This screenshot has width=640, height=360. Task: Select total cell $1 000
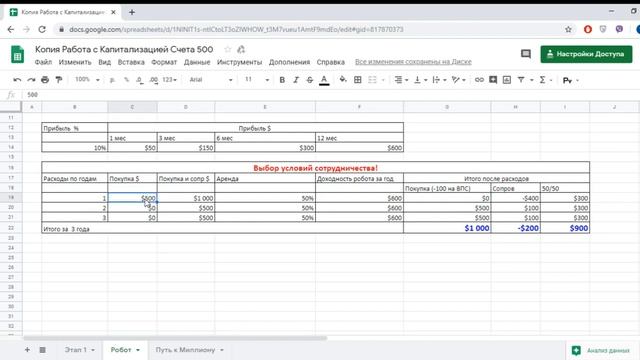[x=447, y=228]
